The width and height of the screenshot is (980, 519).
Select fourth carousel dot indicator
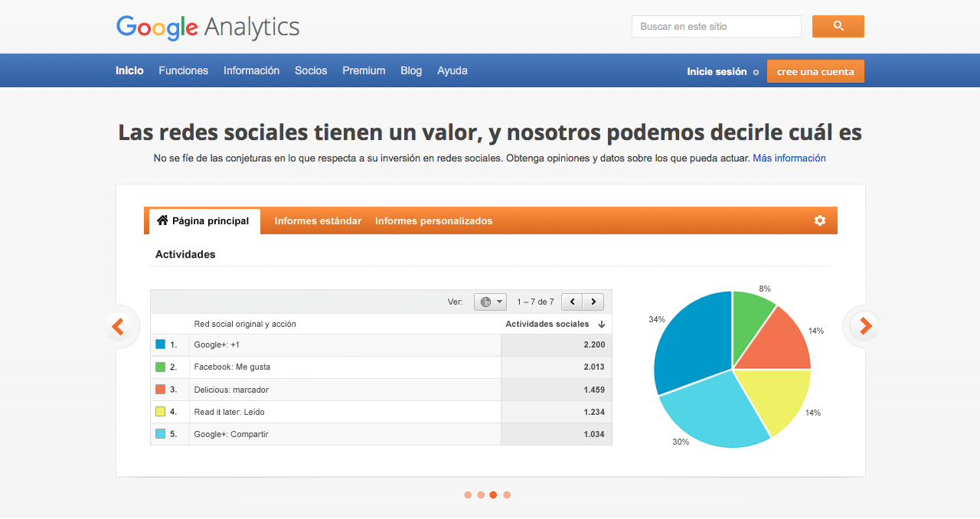point(507,495)
